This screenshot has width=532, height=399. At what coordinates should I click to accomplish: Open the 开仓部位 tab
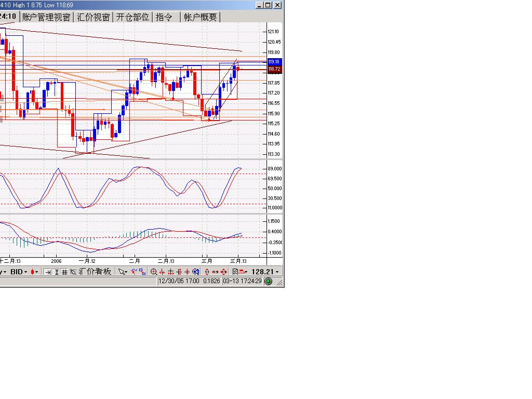(132, 17)
